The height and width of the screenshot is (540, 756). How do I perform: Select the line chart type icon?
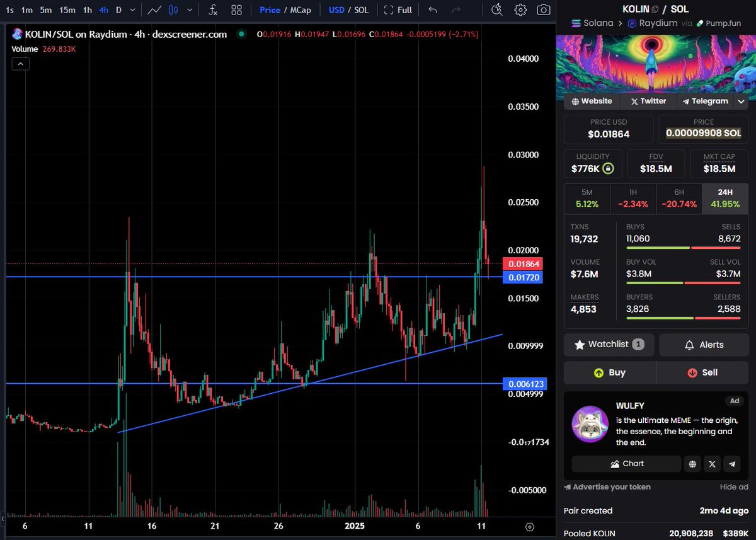[x=154, y=10]
